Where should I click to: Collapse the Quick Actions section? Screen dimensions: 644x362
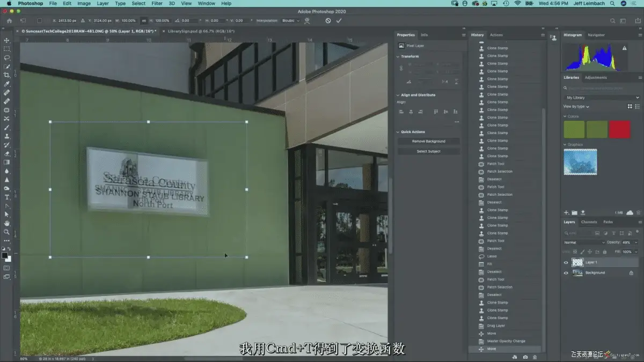[398, 131]
